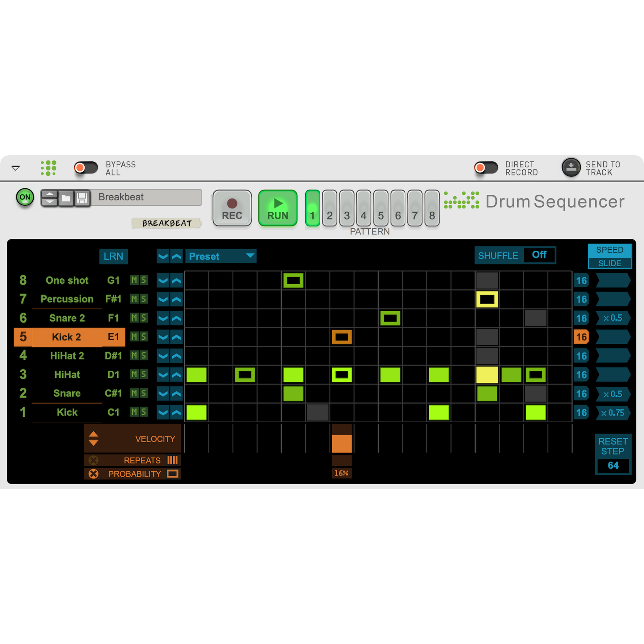Enable the Direct Record toggle
This screenshot has height=644, width=644.
tap(486, 168)
